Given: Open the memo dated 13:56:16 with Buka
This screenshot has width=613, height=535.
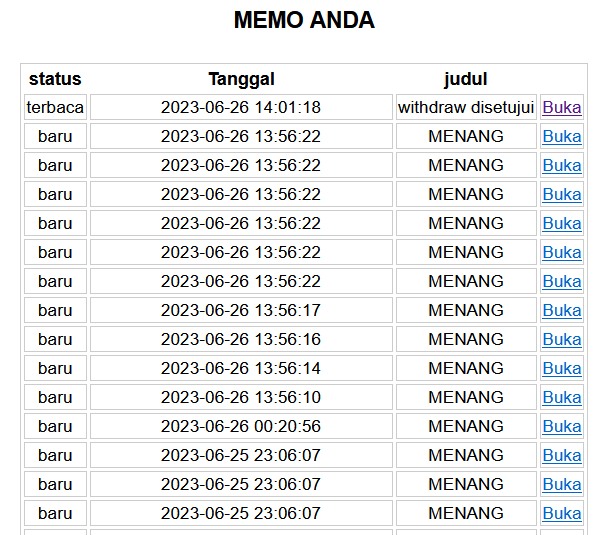Looking at the screenshot, I should pos(561,339).
